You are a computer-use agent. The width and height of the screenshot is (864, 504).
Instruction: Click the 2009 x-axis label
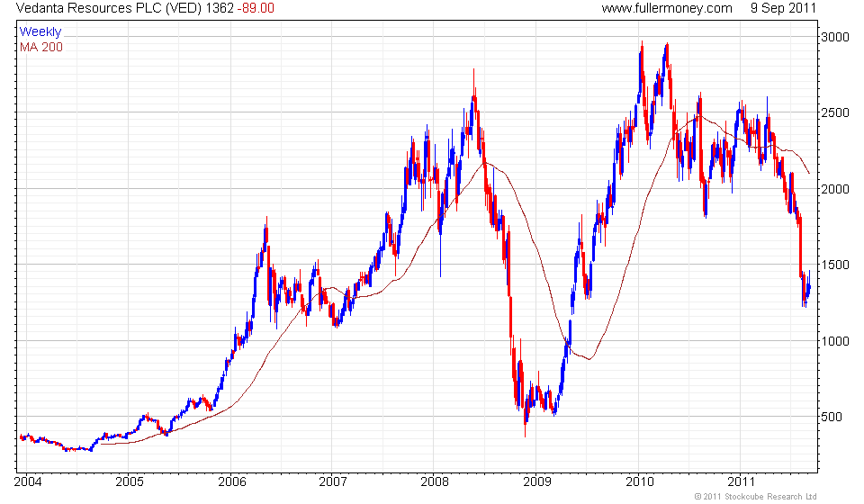click(x=537, y=482)
